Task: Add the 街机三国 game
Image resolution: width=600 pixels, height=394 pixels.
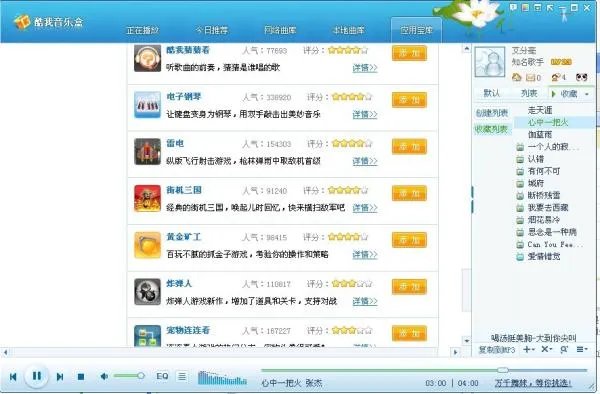Action: [x=409, y=193]
